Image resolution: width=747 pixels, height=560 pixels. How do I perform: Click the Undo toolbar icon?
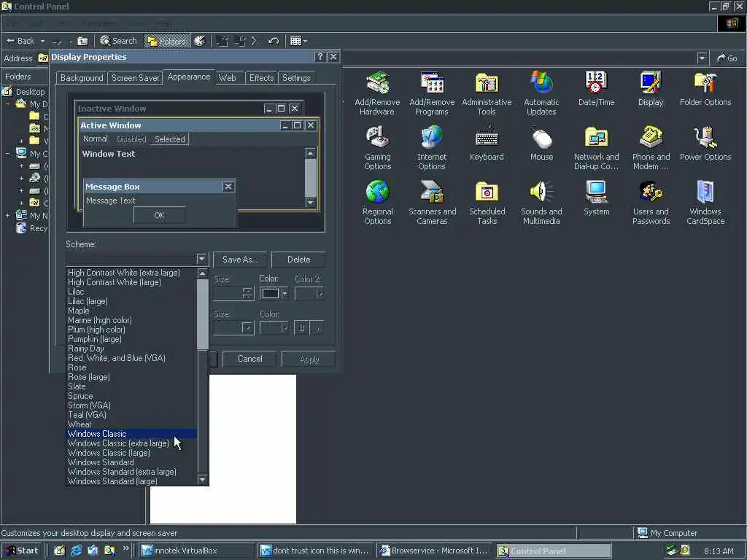click(274, 41)
